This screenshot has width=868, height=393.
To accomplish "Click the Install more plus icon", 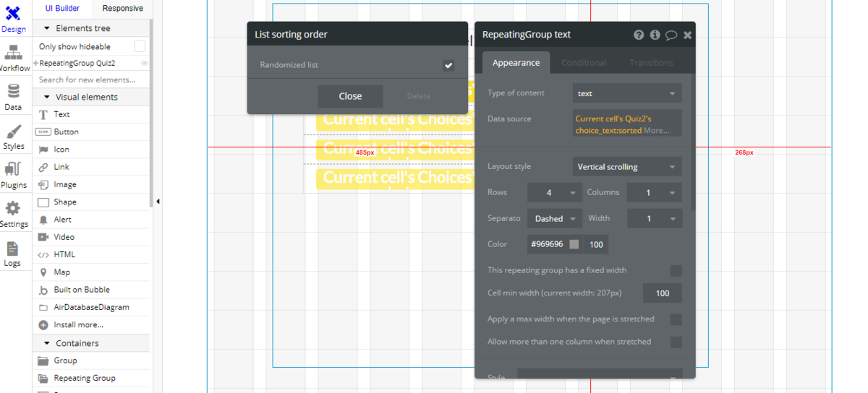I will coord(43,324).
